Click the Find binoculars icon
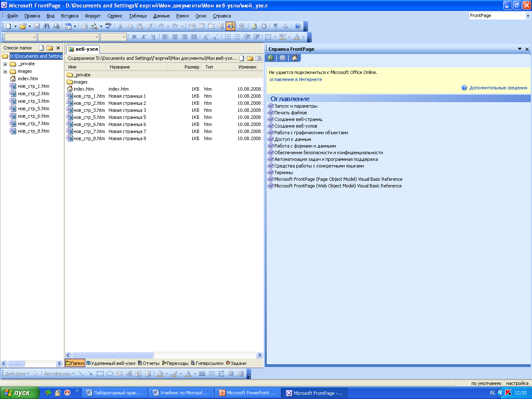Screen dimensions: 532x399 point(47,26)
